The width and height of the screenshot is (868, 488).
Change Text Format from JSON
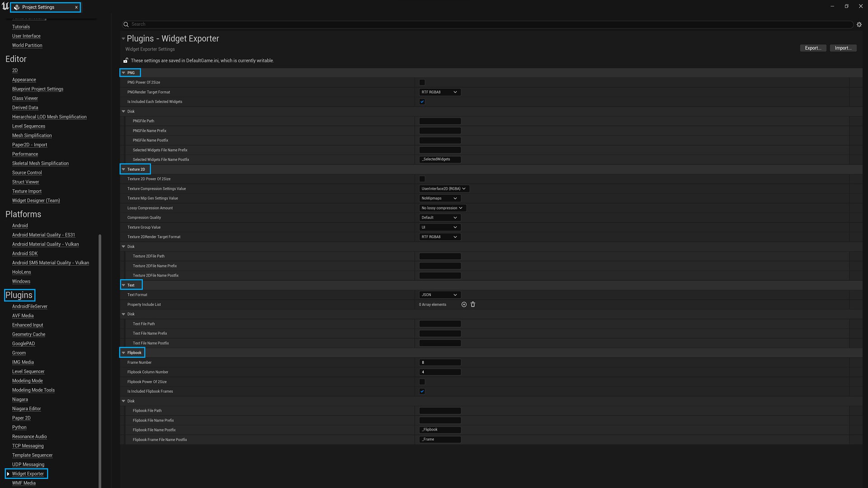point(439,295)
